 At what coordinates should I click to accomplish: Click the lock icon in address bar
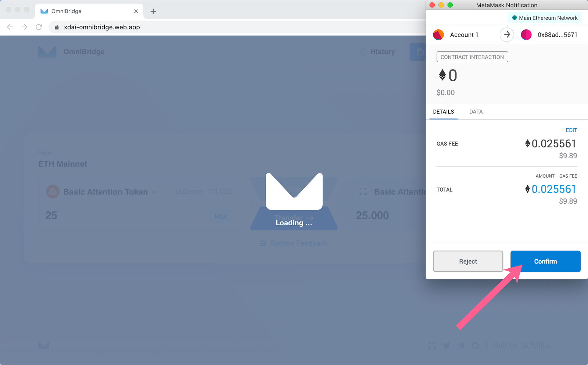coord(57,27)
